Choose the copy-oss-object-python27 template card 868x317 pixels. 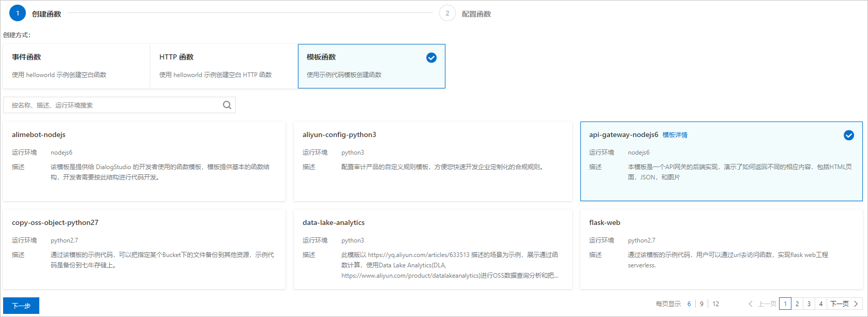tap(144, 249)
